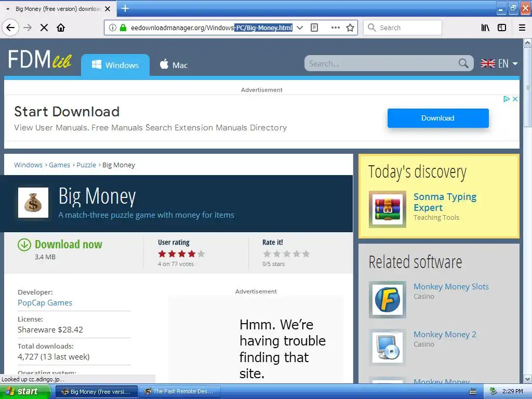
Task: Rate it three stars, middle star
Action: click(x=287, y=254)
